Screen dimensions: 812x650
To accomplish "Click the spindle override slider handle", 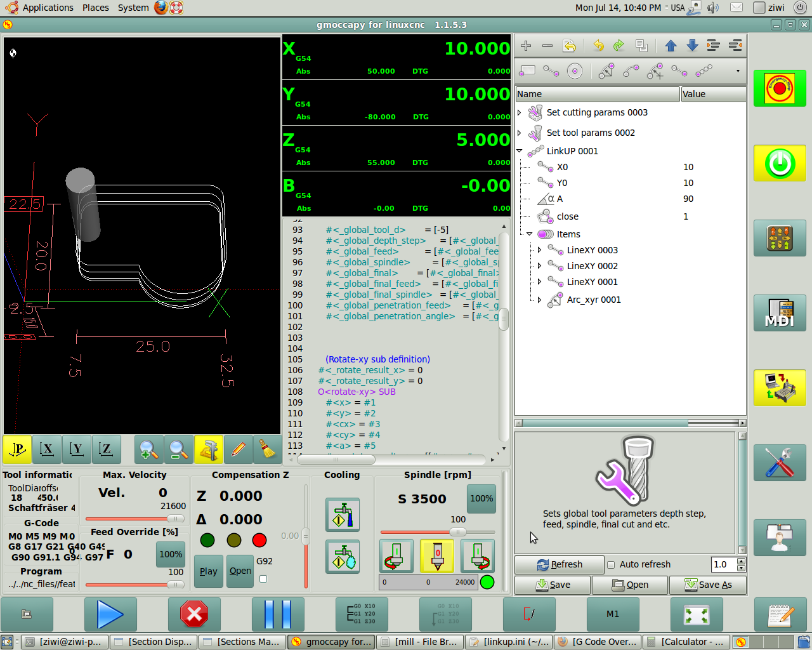I will pos(457,532).
